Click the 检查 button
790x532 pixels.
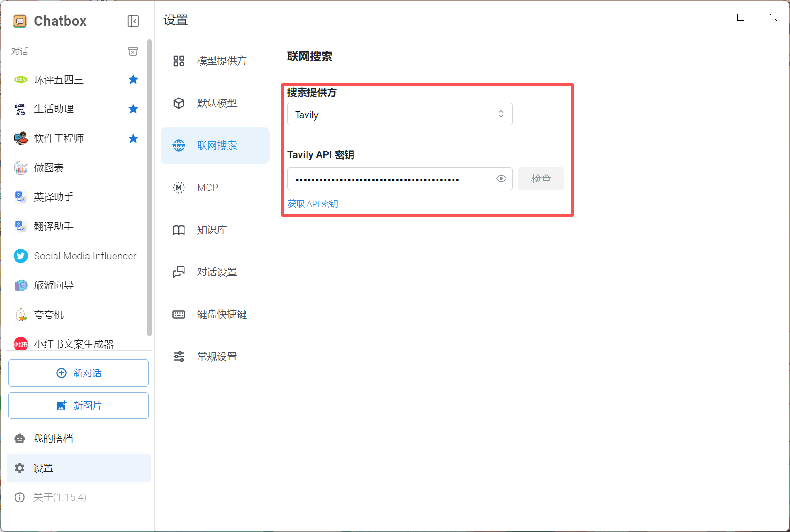point(541,179)
